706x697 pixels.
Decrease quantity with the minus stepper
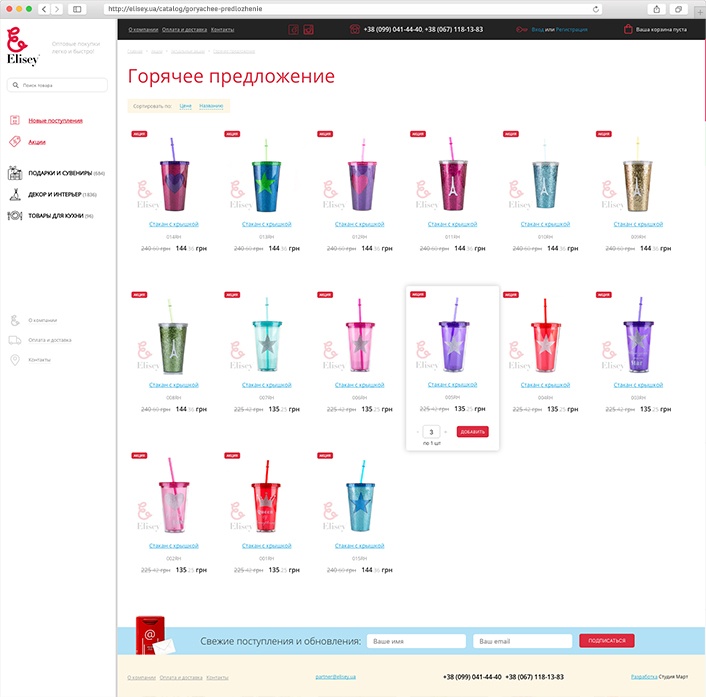pos(418,432)
